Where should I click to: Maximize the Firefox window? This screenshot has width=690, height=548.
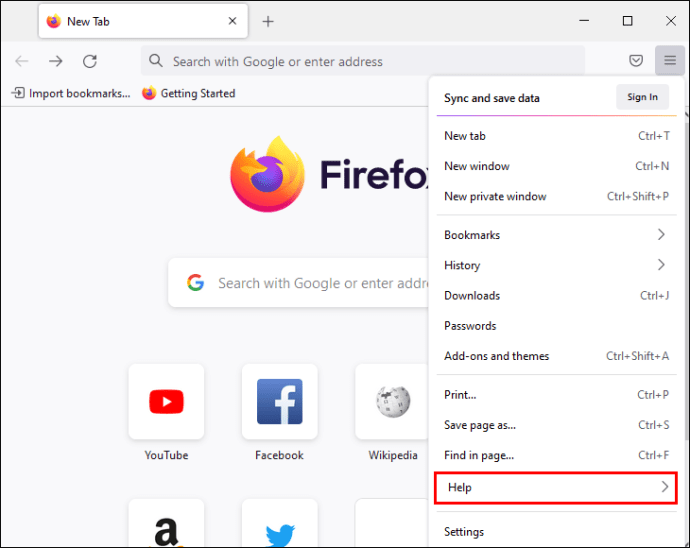(x=628, y=21)
